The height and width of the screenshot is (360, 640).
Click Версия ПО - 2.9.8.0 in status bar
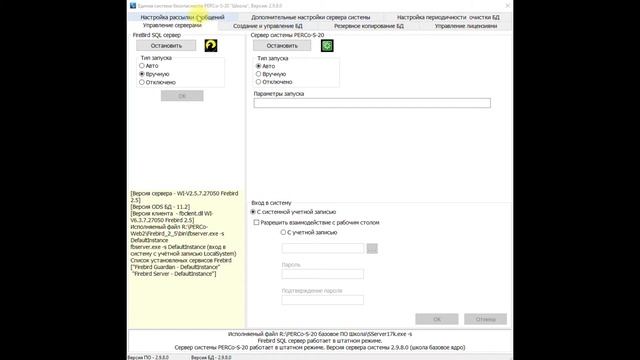[148, 357]
